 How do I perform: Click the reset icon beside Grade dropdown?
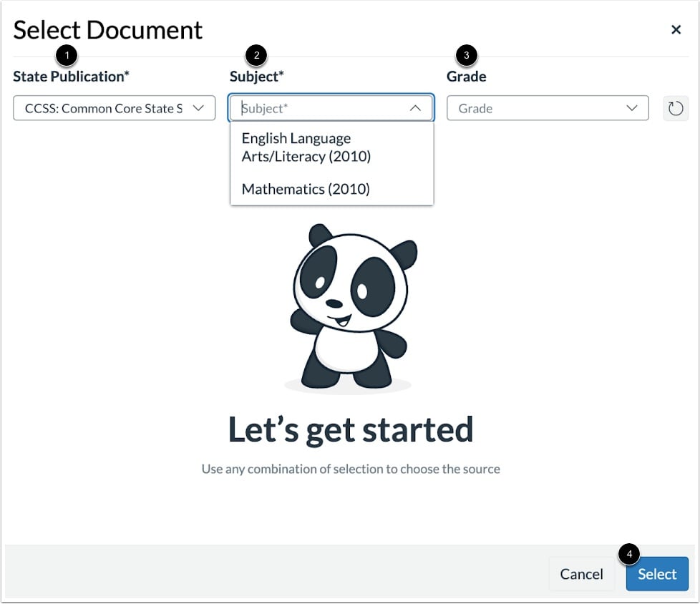676,108
